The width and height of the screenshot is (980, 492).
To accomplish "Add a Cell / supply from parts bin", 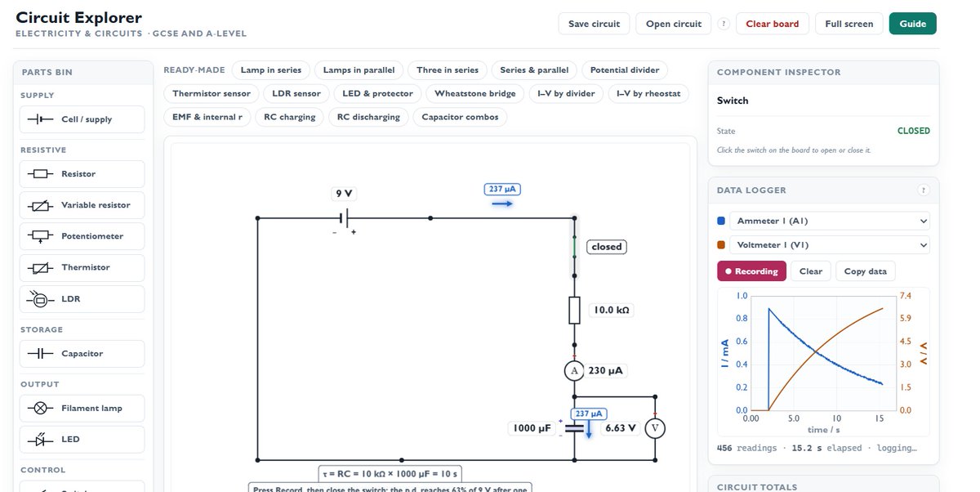I will [82, 119].
